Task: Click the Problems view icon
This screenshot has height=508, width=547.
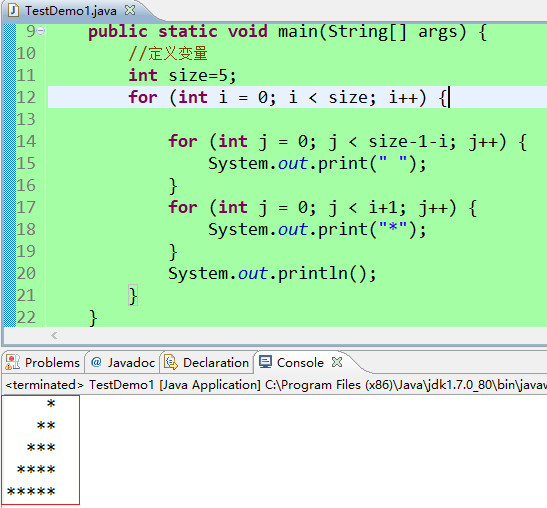Action: pyautogui.click(x=12, y=363)
